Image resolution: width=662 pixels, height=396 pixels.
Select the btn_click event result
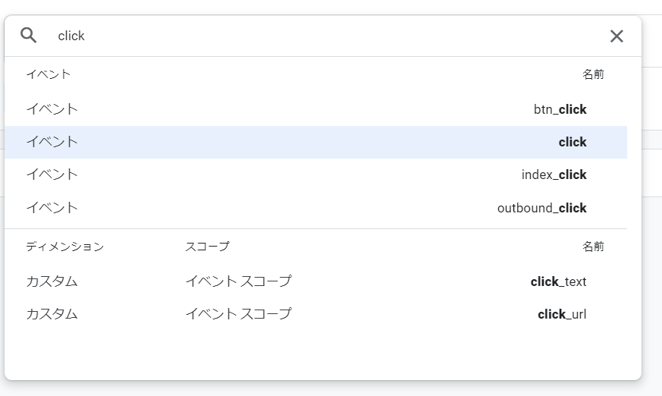[x=316, y=109]
